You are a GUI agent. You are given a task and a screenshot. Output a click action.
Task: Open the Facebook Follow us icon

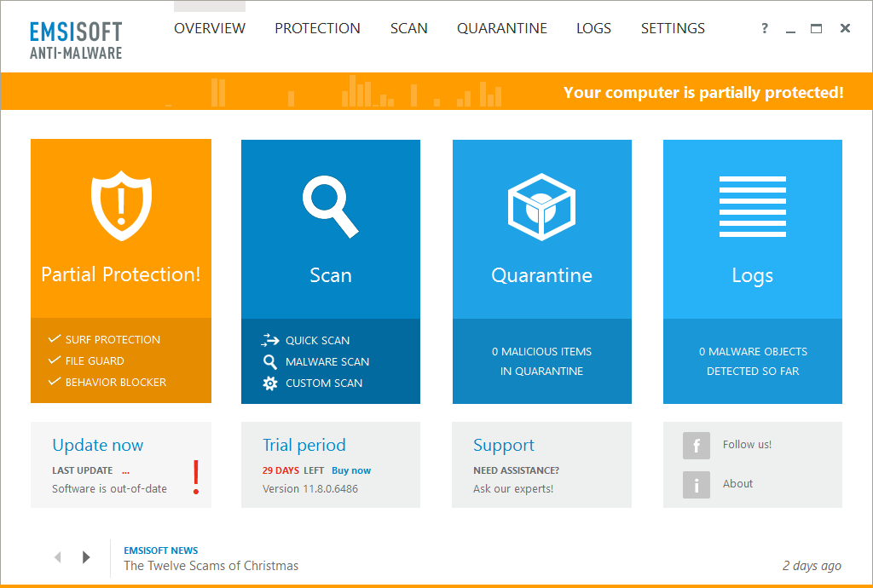pos(696,445)
